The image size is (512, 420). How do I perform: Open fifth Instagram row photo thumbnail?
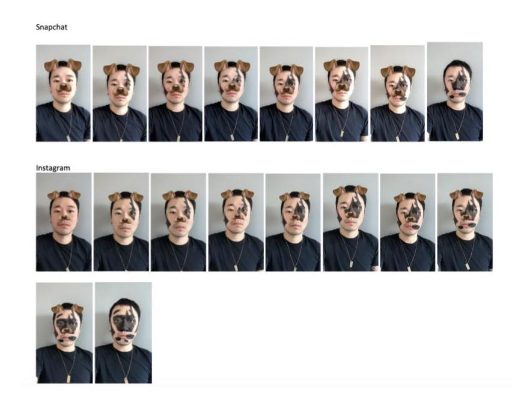pyautogui.click(x=293, y=222)
